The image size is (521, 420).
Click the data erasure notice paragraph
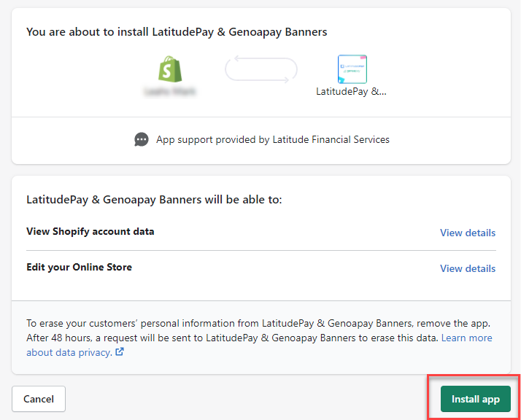click(260, 338)
